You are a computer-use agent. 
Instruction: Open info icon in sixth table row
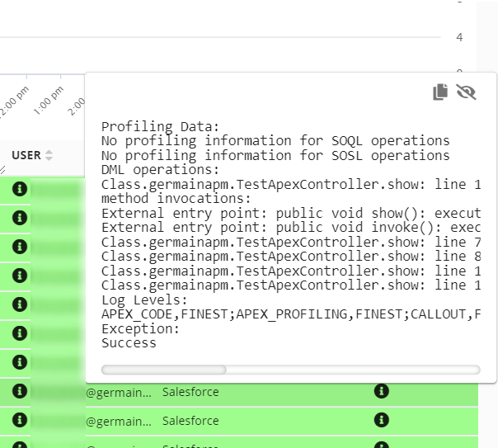(x=20, y=333)
